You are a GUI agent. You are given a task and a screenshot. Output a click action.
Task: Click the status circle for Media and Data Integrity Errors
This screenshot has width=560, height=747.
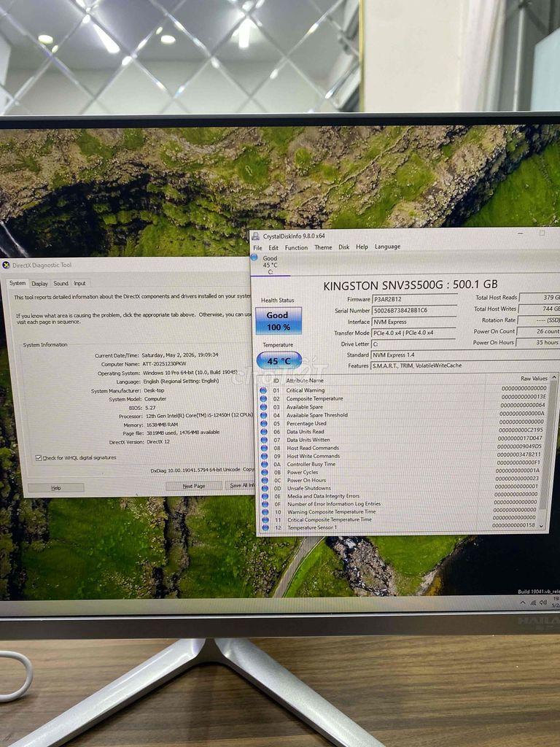[x=265, y=496]
